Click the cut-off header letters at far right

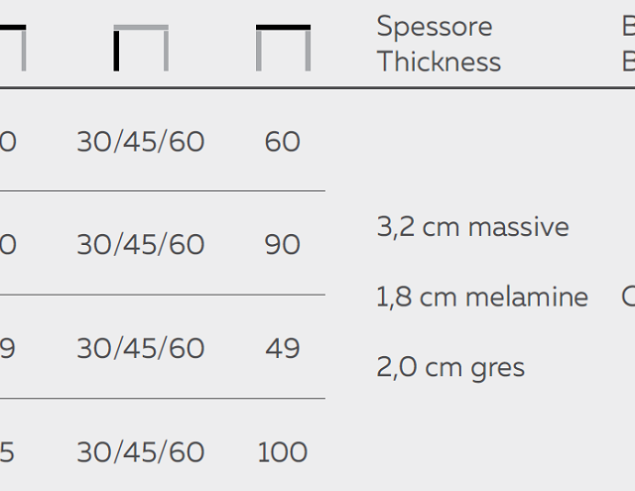[x=629, y=44]
